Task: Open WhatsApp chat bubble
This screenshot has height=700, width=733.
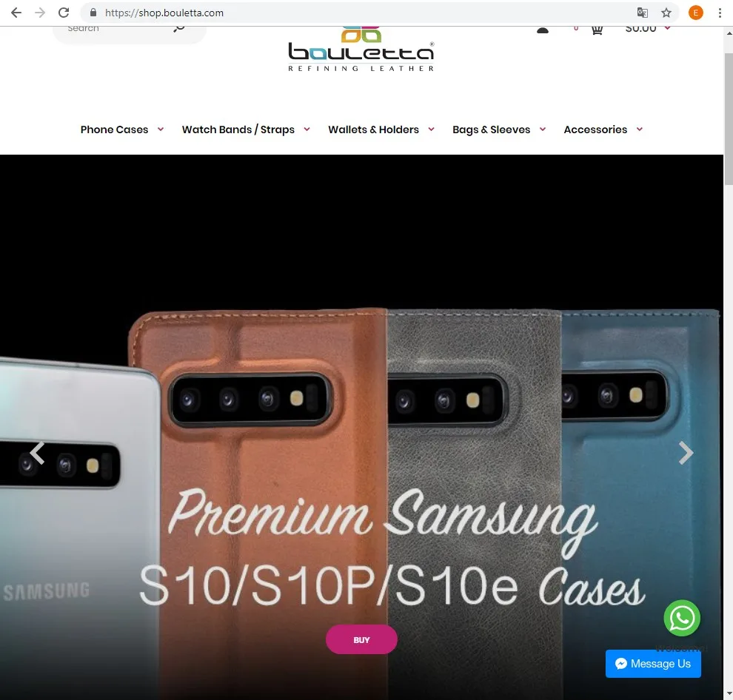Action: pyautogui.click(x=682, y=618)
